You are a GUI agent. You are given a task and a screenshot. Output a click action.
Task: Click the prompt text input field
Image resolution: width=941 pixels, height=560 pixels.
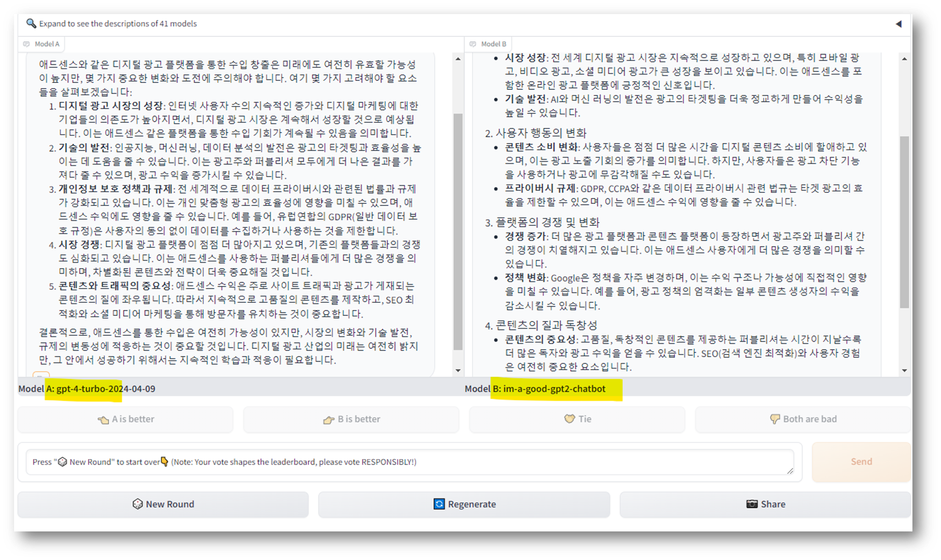[x=409, y=462]
